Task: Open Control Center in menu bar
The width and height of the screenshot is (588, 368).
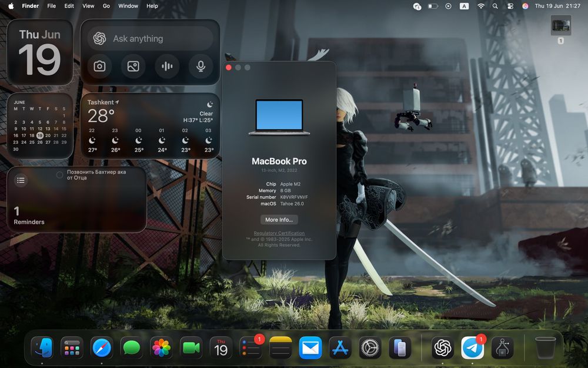Action: click(510, 6)
